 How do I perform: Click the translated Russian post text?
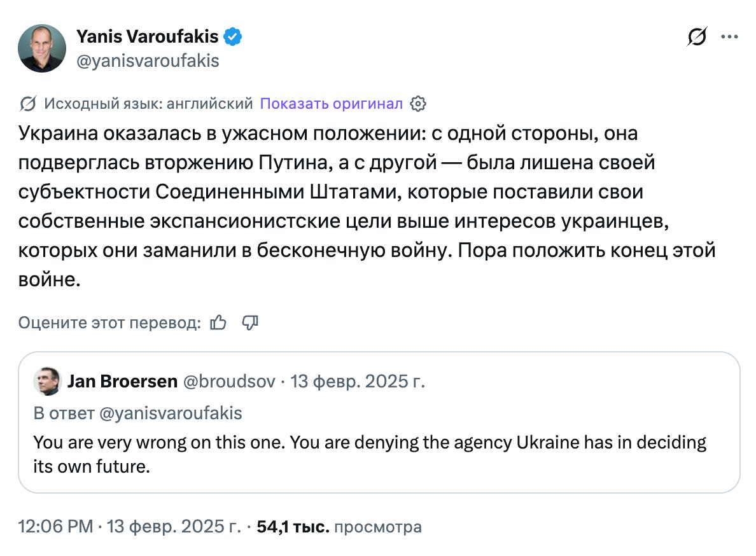(366, 207)
